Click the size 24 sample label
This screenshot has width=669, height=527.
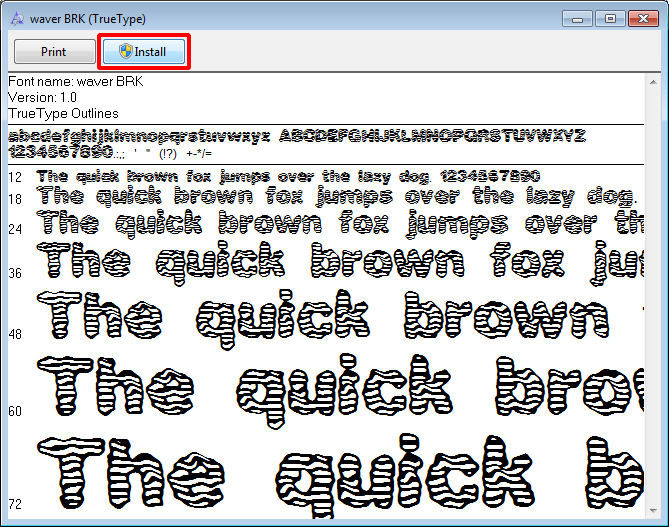click(15, 229)
